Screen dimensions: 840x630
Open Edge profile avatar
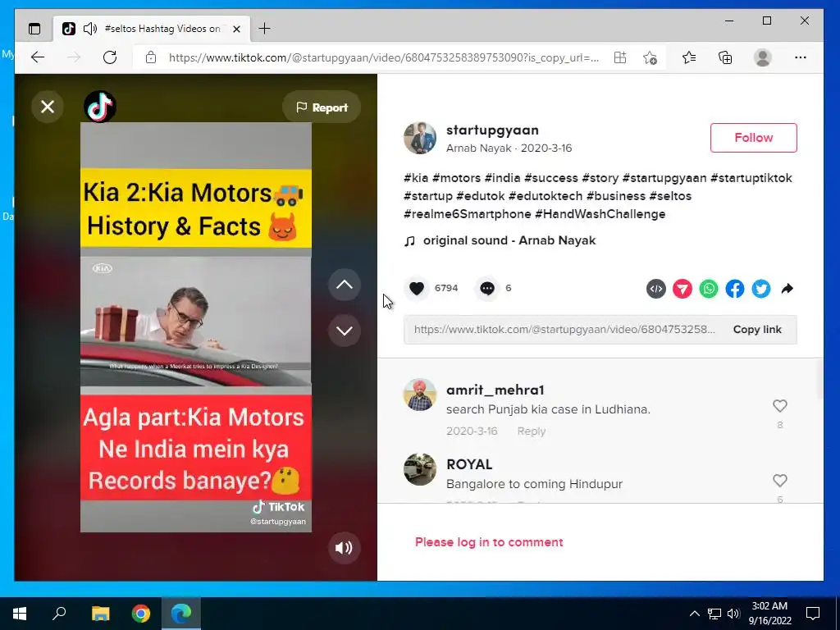click(762, 57)
